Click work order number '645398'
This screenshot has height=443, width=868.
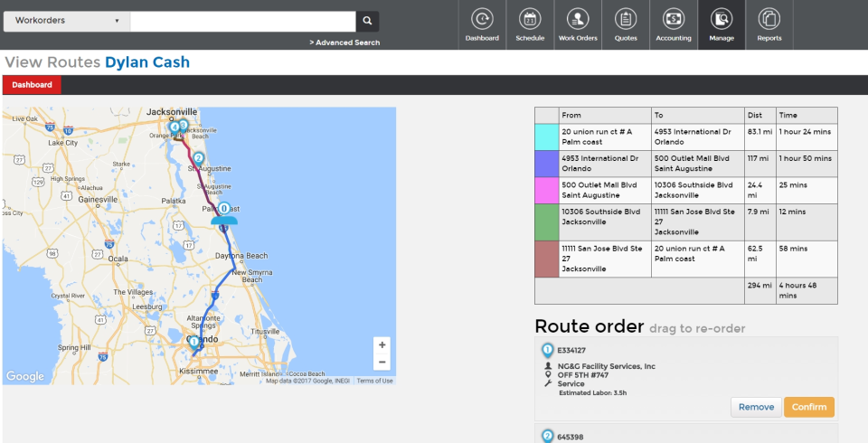pyautogui.click(x=570, y=437)
